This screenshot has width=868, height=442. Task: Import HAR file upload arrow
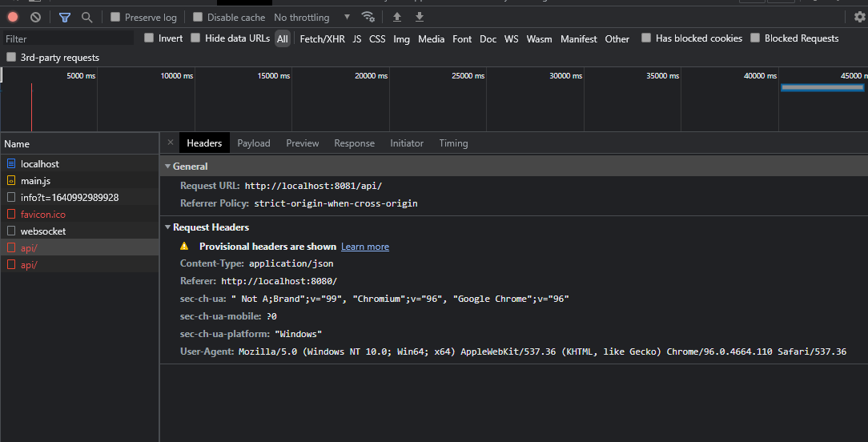397,17
